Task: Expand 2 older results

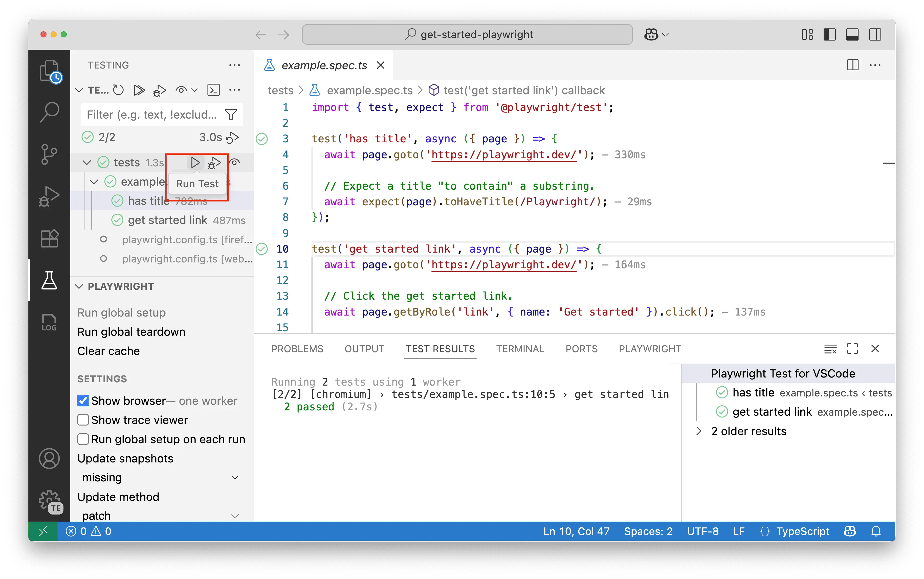Action: click(x=698, y=431)
